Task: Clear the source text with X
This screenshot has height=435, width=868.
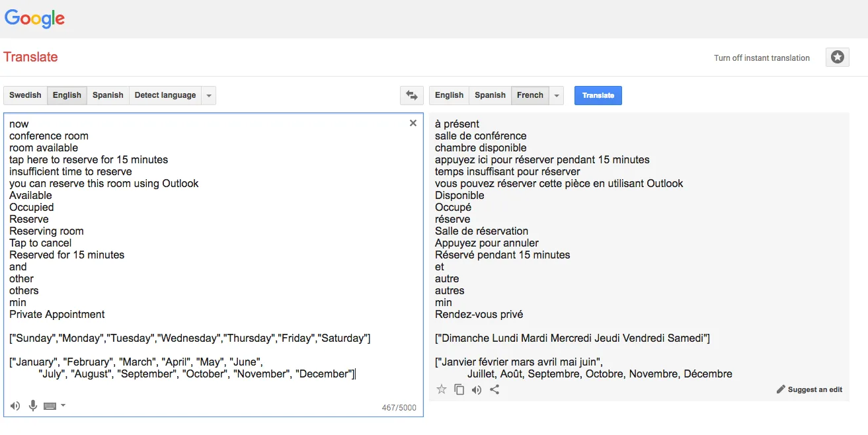Action: click(x=413, y=123)
